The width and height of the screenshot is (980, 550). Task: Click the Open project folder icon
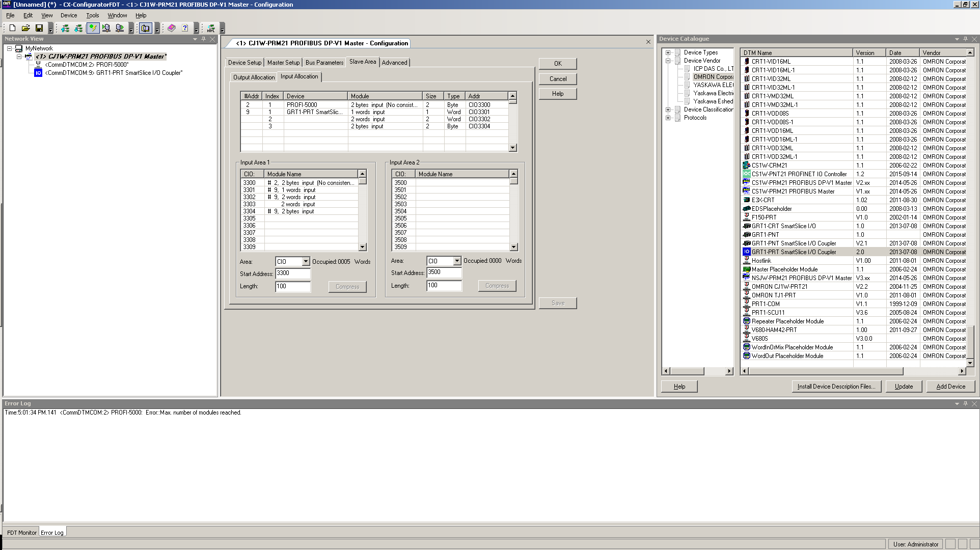(25, 28)
